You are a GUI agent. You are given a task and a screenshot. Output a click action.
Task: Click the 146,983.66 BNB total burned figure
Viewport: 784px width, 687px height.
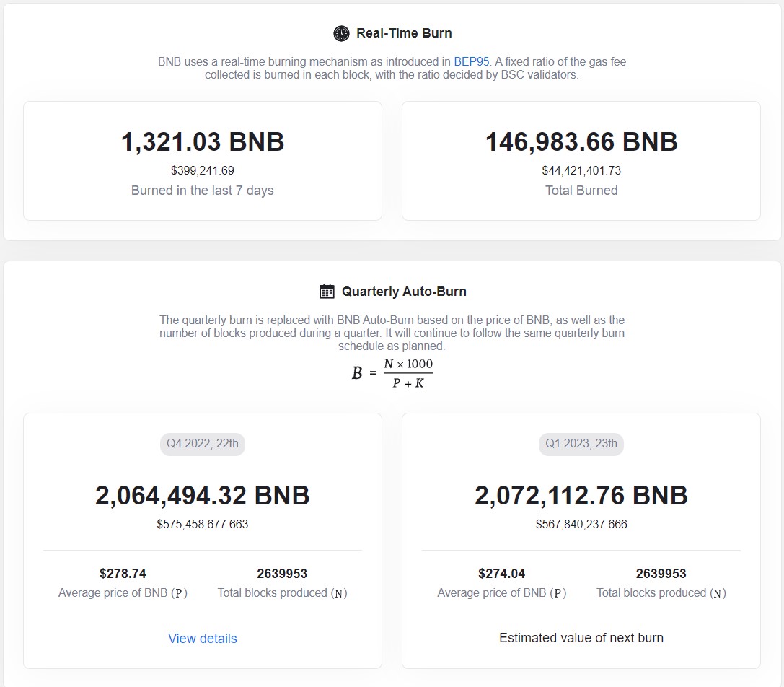[581, 141]
